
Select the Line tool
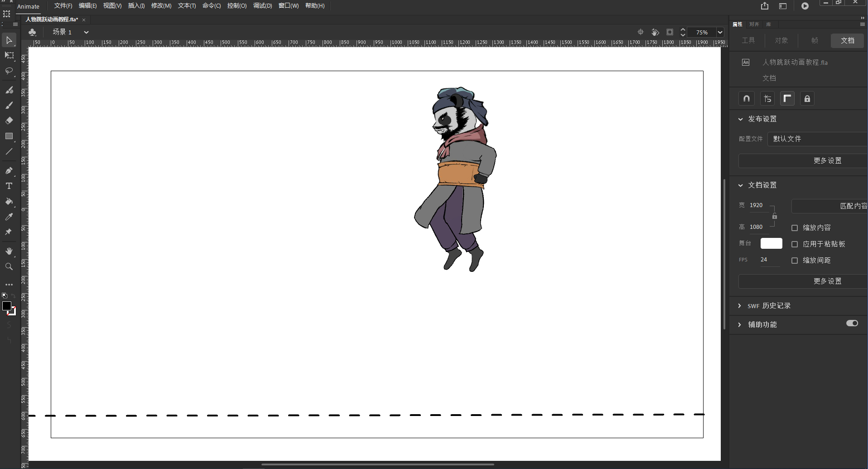pos(9,152)
